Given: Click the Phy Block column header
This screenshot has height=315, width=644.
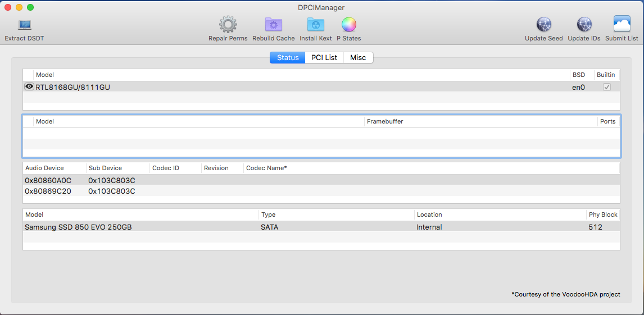Looking at the screenshot, I should click(x=602, y=214).
